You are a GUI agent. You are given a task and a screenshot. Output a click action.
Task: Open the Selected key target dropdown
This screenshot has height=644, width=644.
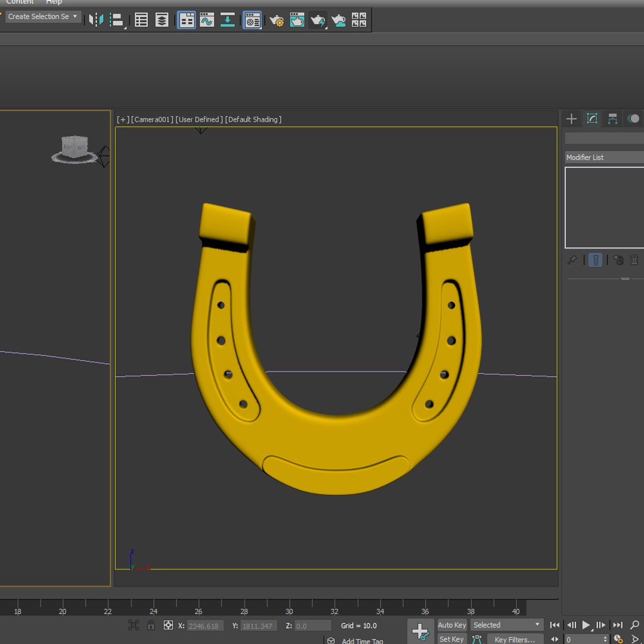[x=506, y=625]
